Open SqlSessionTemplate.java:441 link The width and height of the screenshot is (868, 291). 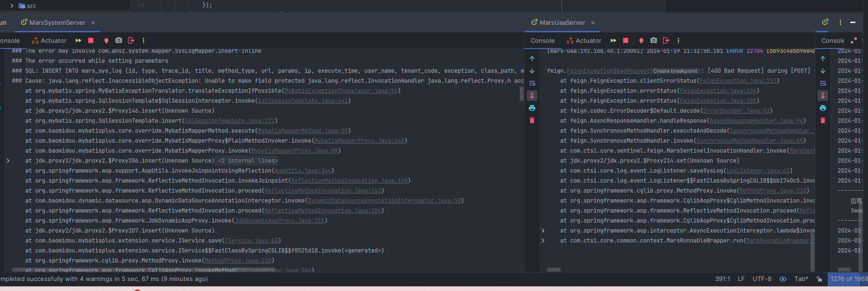303,101
